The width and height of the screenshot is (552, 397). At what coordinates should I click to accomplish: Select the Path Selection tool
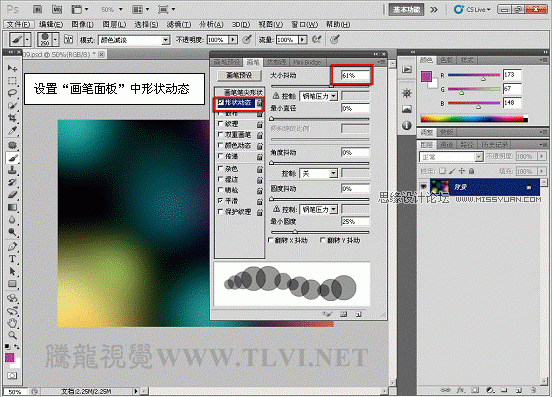click(12, 271)
